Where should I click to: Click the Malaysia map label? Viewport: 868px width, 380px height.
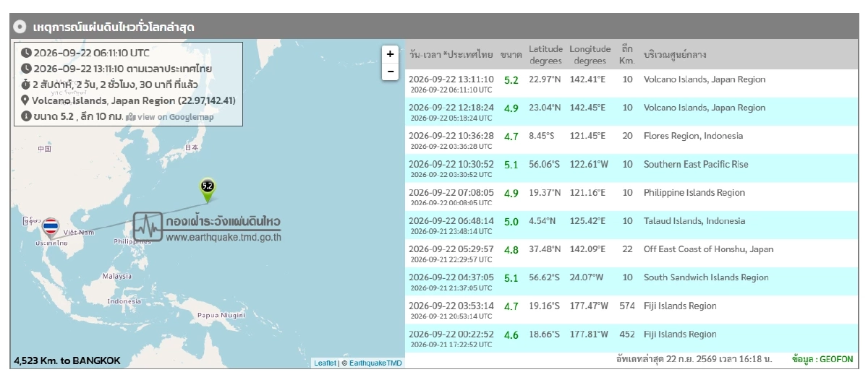pos(116,276)
